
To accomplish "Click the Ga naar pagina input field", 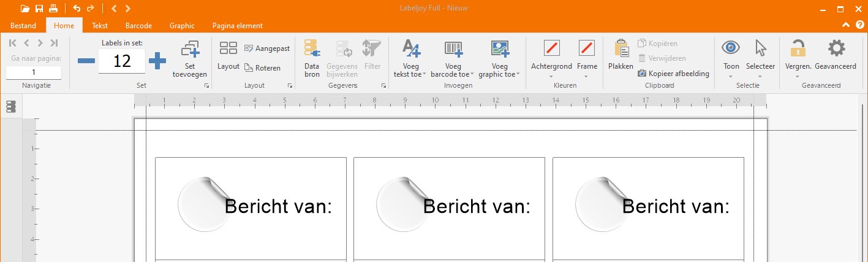I will (34, 72).
